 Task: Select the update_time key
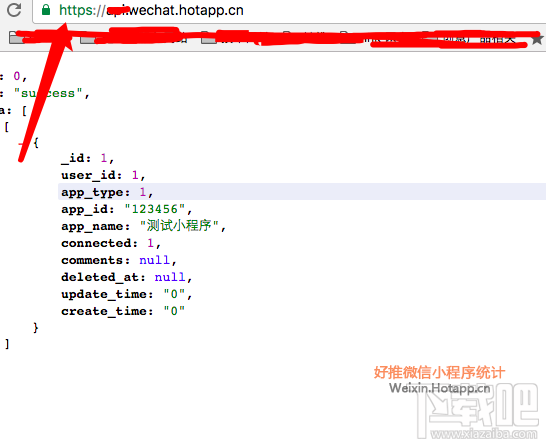tap(104, 295)
